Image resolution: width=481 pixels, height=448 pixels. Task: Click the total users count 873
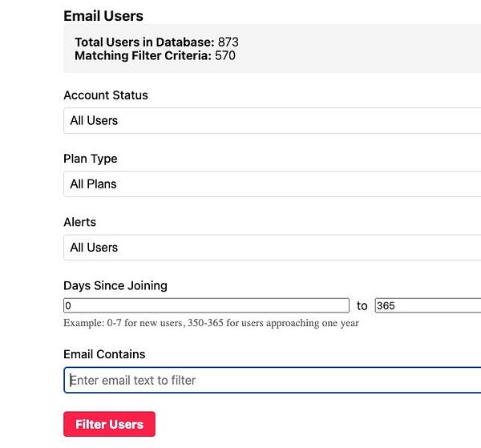(228, 42)
